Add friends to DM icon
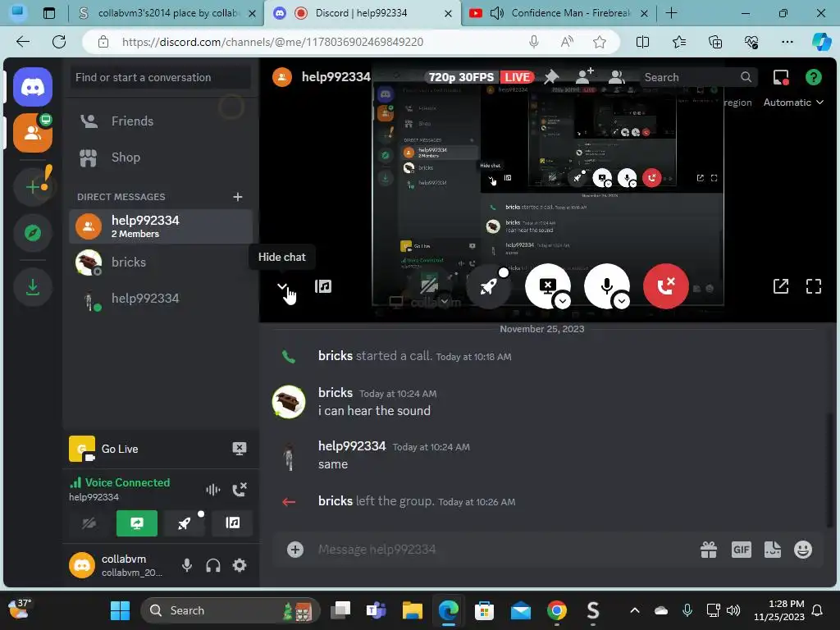The width and height of the screenshot is (840, 630). (584, 77)
